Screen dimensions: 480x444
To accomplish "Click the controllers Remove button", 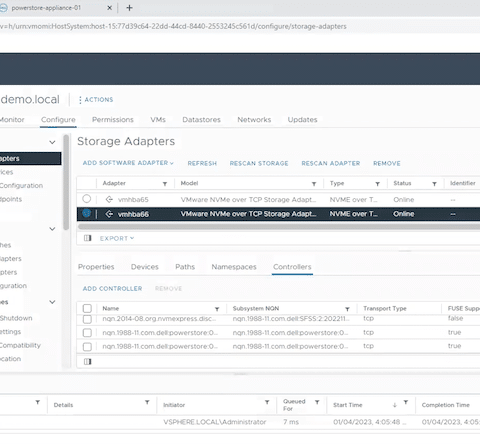I will [x=168, y=289].
